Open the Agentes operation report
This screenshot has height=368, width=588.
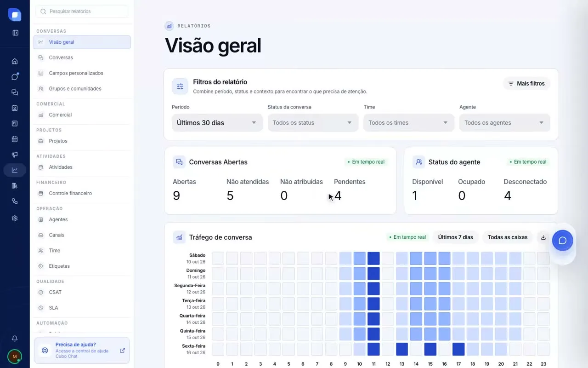[x=82, y=219]
